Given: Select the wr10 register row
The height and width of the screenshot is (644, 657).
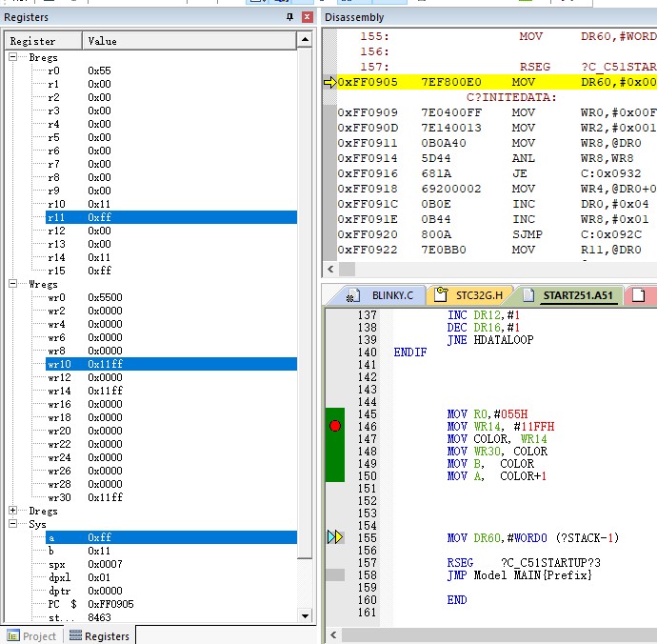Looking at the screenshot, I should (171, 364).
